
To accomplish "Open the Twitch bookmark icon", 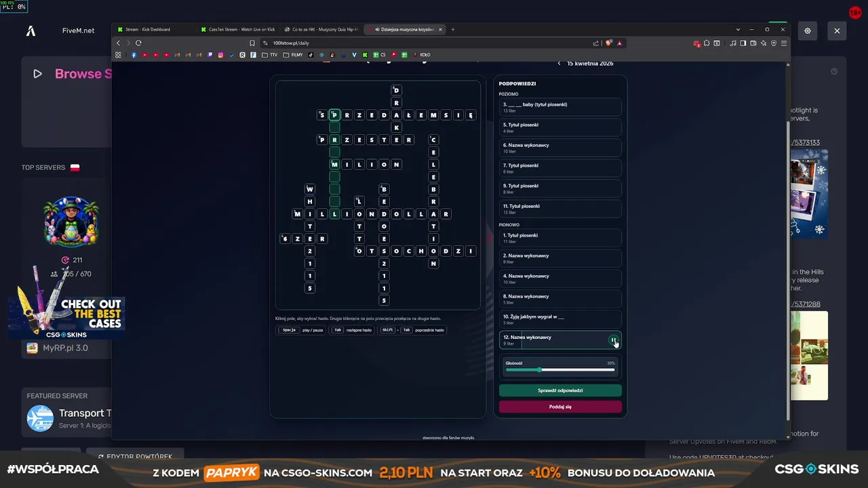I will click(x=210, y=55).
